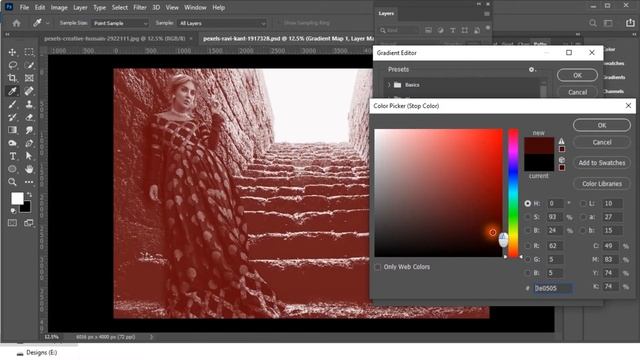The width and height of the screenshot is (640, 360).
Task: Select the Quick Selection tool
Action: point(29,65)
